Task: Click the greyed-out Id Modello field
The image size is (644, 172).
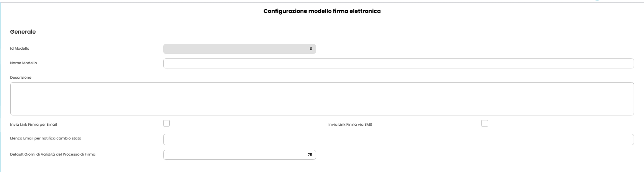Action: pyautogui.click(x=239, y=49)
